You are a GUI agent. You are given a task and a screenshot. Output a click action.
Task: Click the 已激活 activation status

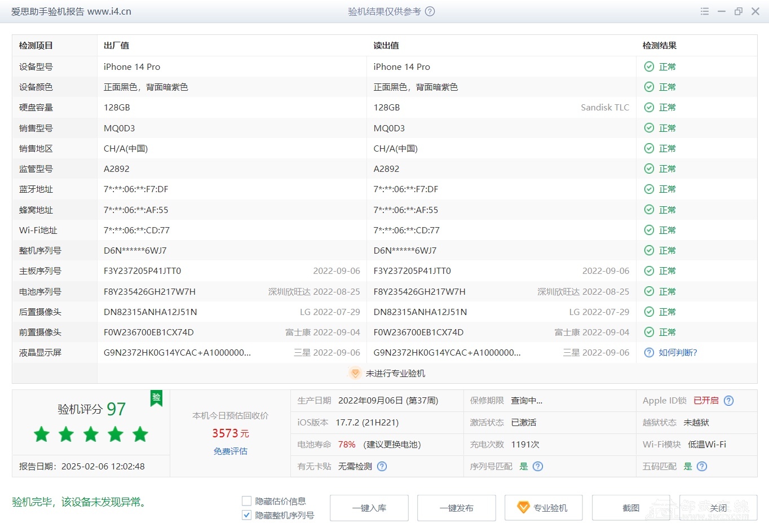524,423
